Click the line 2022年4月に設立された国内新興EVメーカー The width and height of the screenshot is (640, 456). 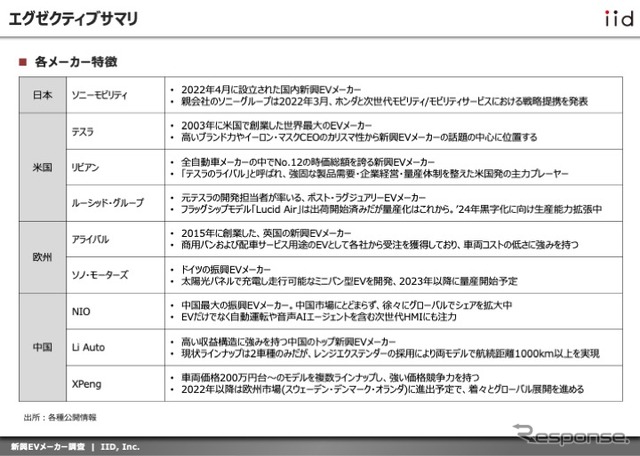pos(271,89)
